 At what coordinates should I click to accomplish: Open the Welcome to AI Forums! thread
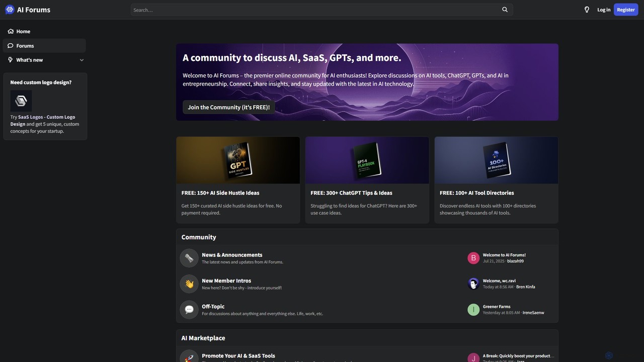tap(504, 255)
